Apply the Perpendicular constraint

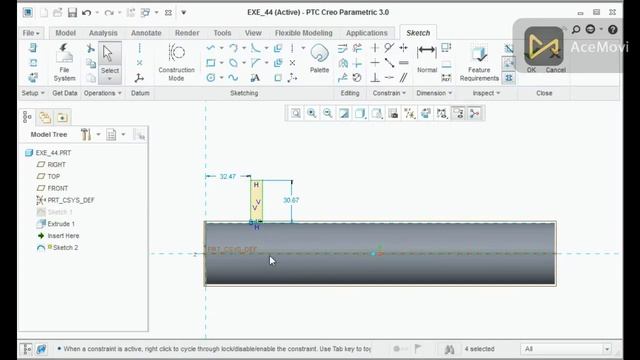(x=375, y=78)
